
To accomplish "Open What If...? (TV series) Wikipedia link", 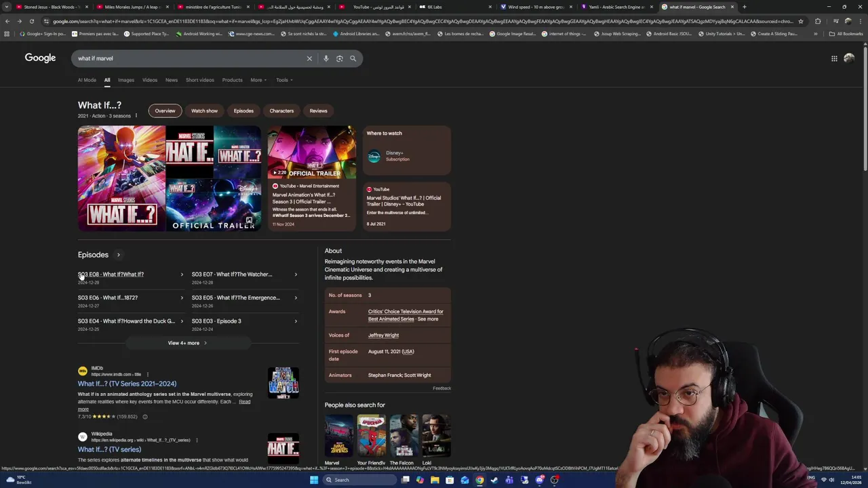I will (109, 449).
